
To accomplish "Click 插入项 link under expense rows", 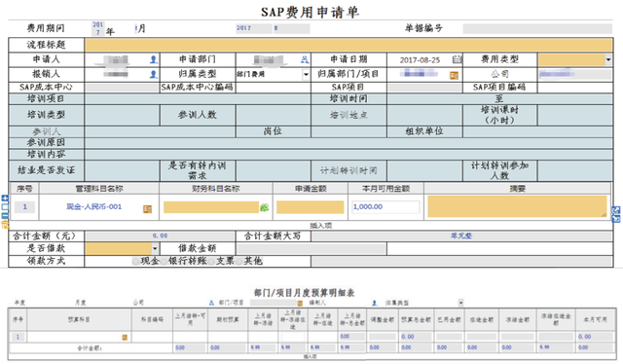I will click(x=320, y=226).
